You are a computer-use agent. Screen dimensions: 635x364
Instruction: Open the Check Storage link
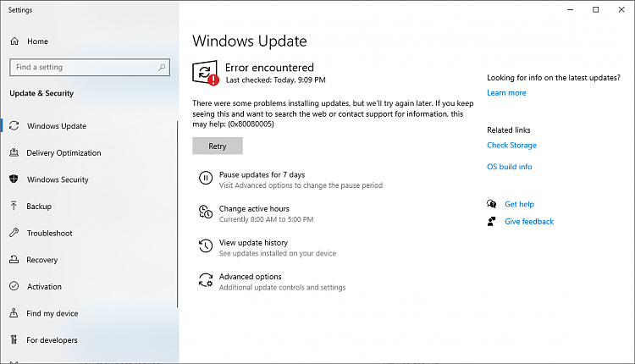coord(511,145)
